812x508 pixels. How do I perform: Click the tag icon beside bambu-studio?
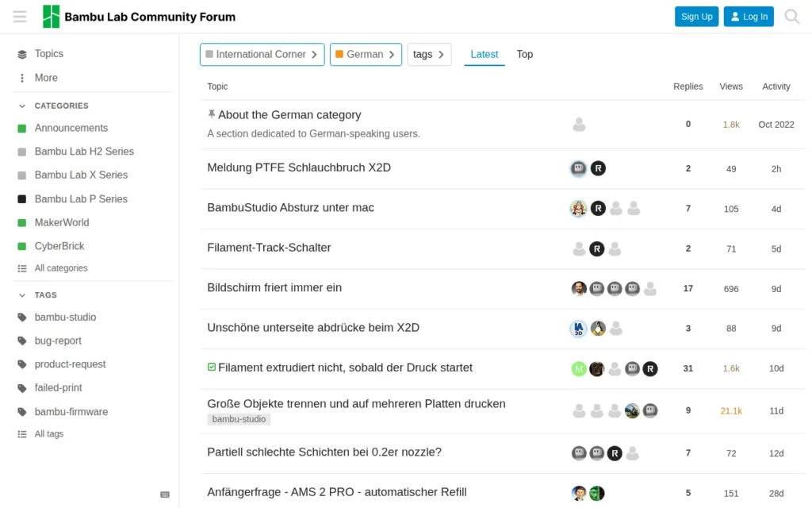point(21,317)
